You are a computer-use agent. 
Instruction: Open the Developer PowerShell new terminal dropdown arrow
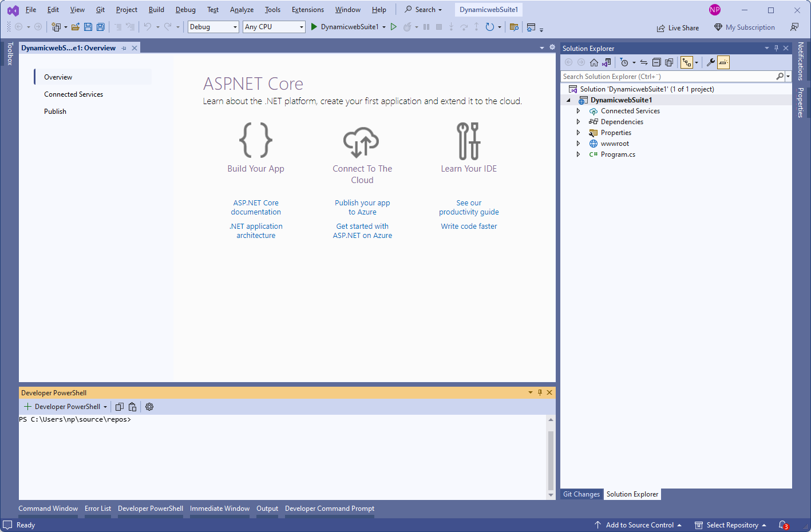[x=105, y=407]
